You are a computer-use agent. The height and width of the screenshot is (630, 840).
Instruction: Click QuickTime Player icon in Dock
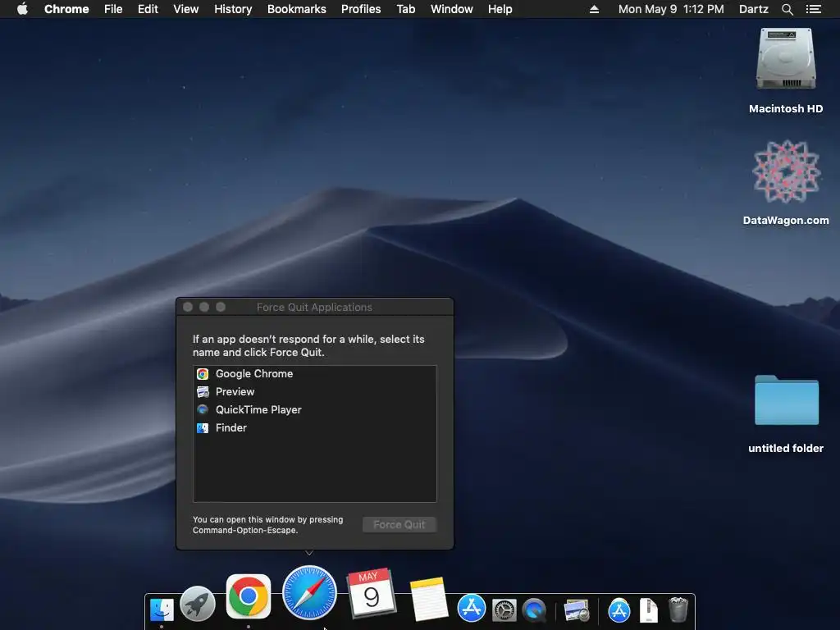coord(535,610)
